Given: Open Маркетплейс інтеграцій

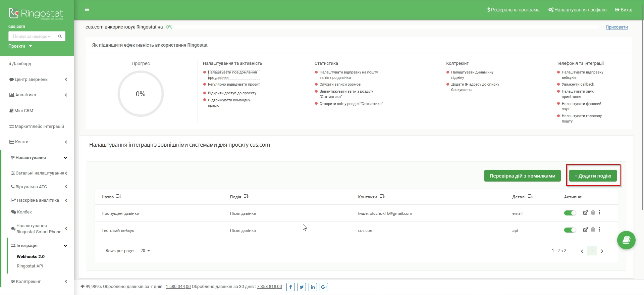Looking at the screenshot, I should (x=37, y=126).
